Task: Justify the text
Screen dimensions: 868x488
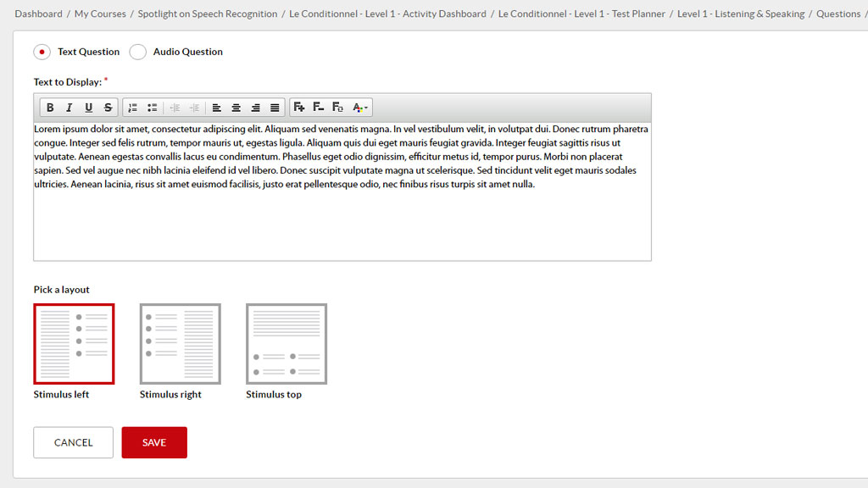Action: (x=275, y=108)
